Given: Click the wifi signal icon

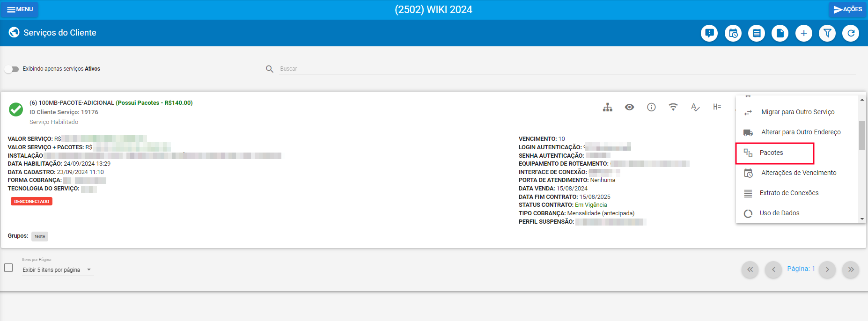Looking at the screenshot, I should [x=673, y=107].
